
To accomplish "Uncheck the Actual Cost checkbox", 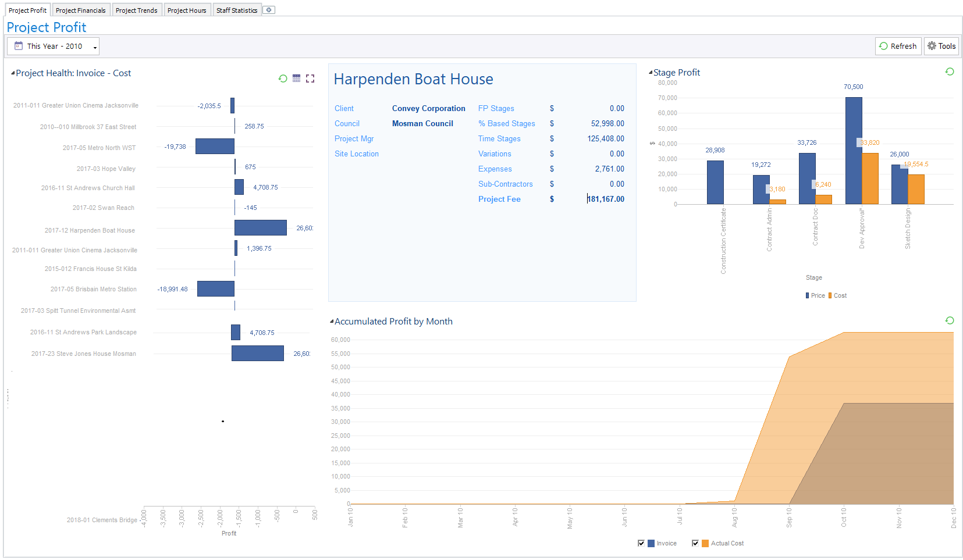I will pos(695,543).
